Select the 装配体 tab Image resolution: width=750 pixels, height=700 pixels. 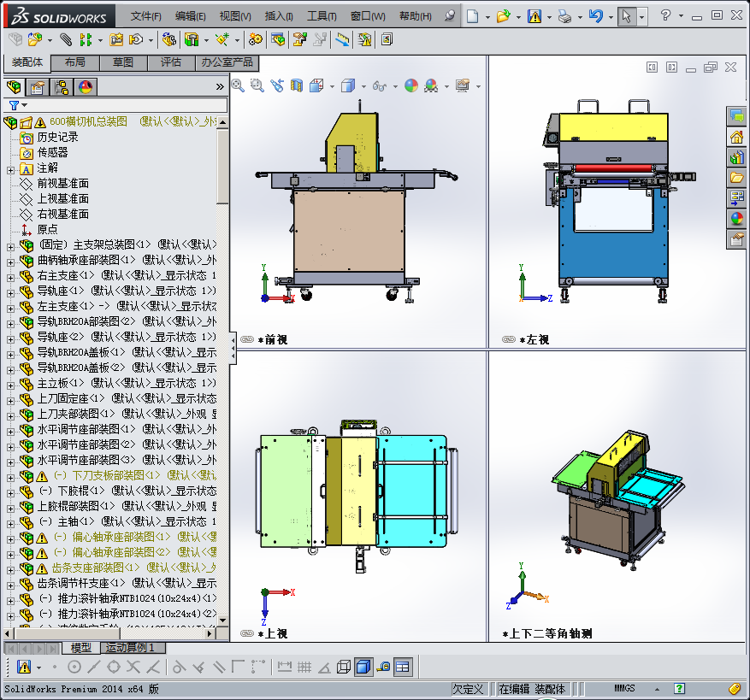(x=27, y=62)
